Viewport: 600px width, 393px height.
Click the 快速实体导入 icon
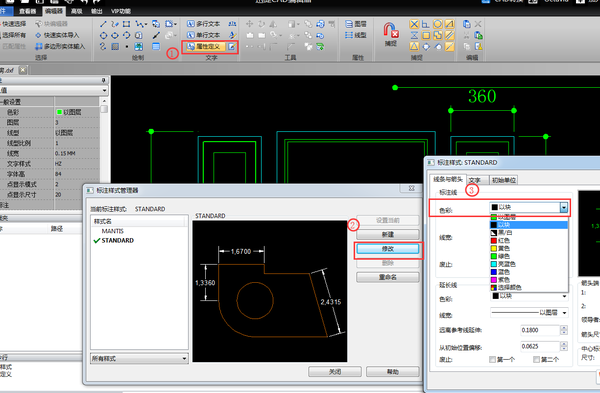tap(38, 35)
